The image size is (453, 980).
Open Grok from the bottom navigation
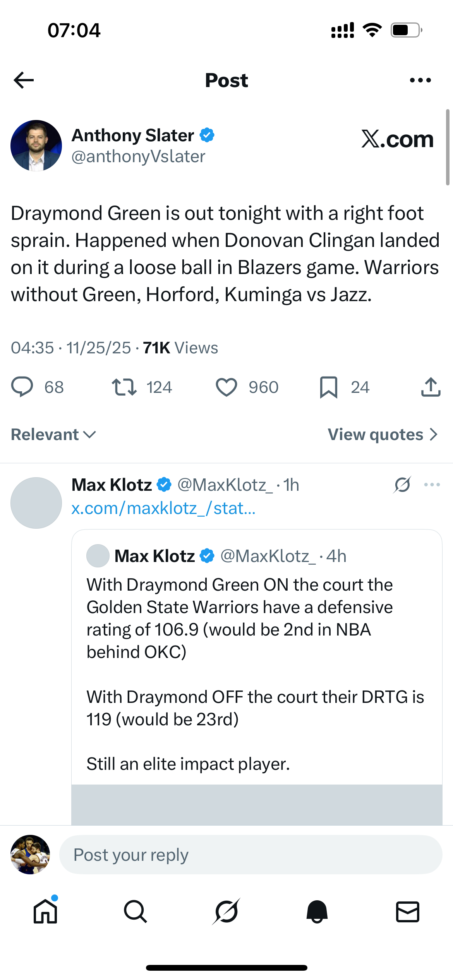coord(226,911)
